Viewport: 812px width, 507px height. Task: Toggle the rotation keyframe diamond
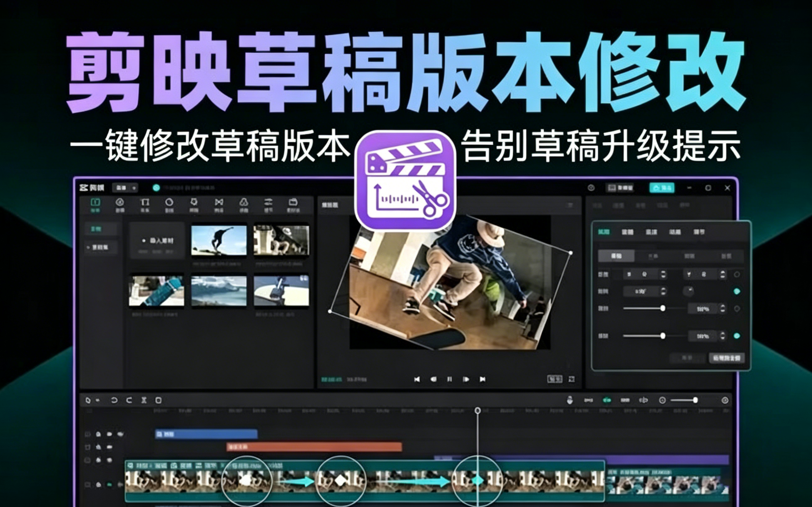click(x=736, y=291)
